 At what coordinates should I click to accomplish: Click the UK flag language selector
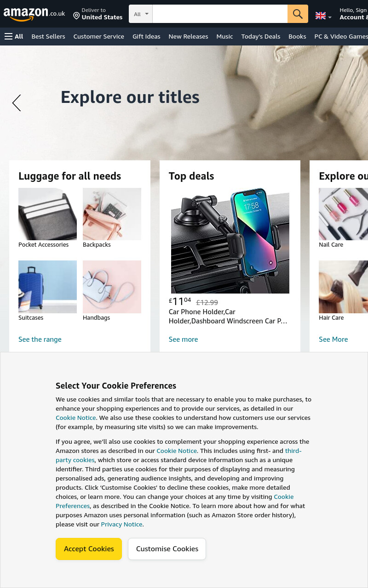coord(323,16)
